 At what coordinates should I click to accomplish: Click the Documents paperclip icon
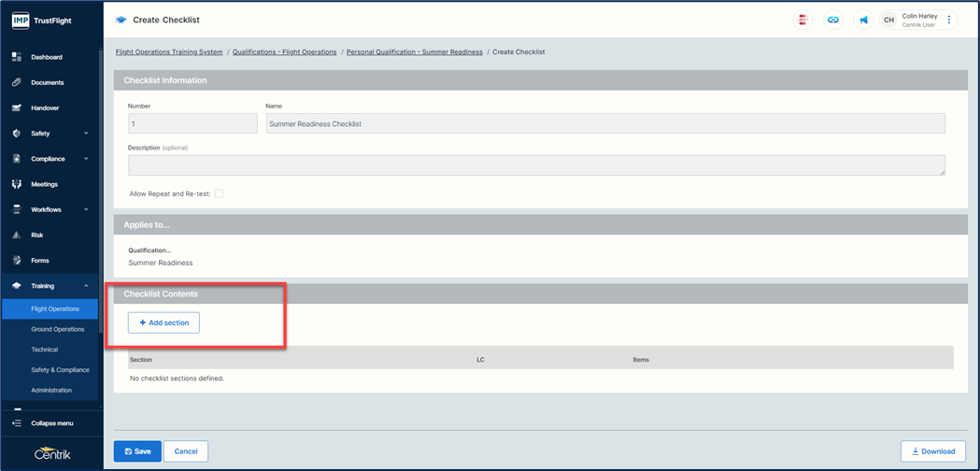coord(17,82)
